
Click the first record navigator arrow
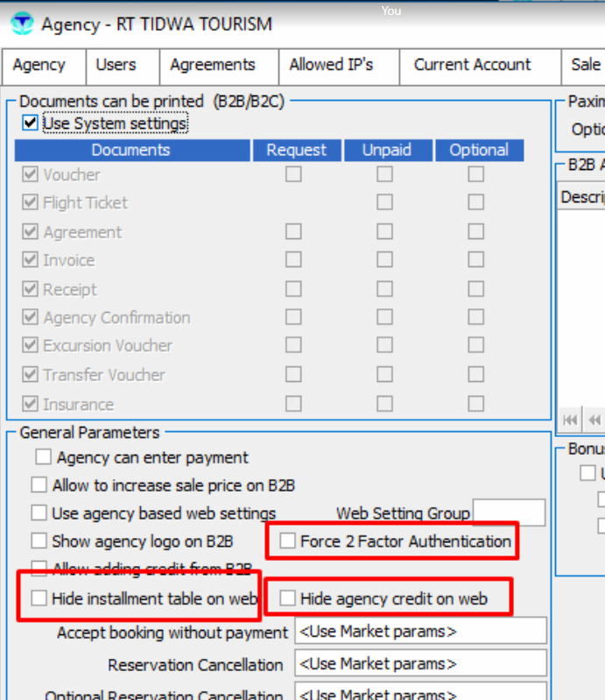point(570,420)
